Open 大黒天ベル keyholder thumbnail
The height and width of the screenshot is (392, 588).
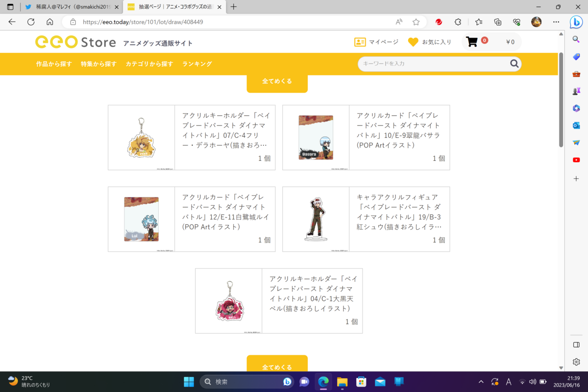229,301
